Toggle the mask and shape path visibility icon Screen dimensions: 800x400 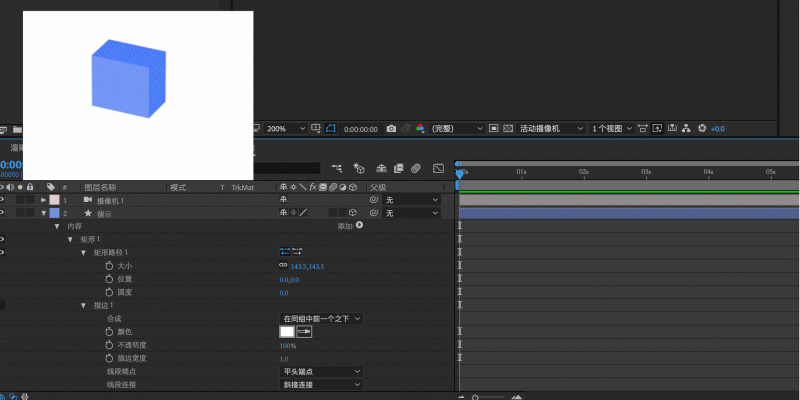[331, 129]
